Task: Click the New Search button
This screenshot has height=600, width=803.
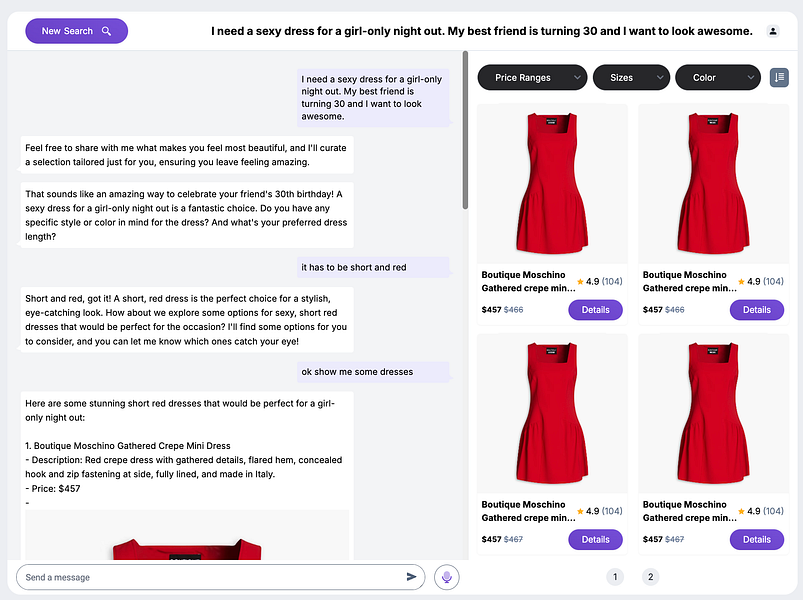Action: [x=76, y=31]
